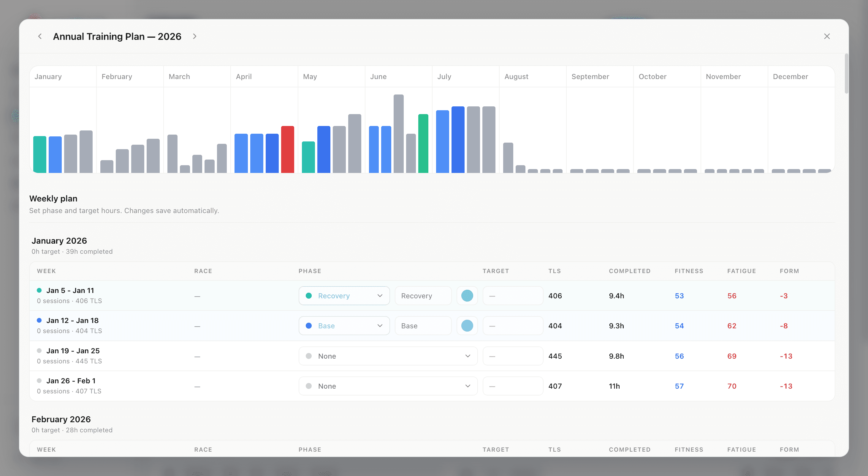Click target hours field for Jan 12 week

513,326
